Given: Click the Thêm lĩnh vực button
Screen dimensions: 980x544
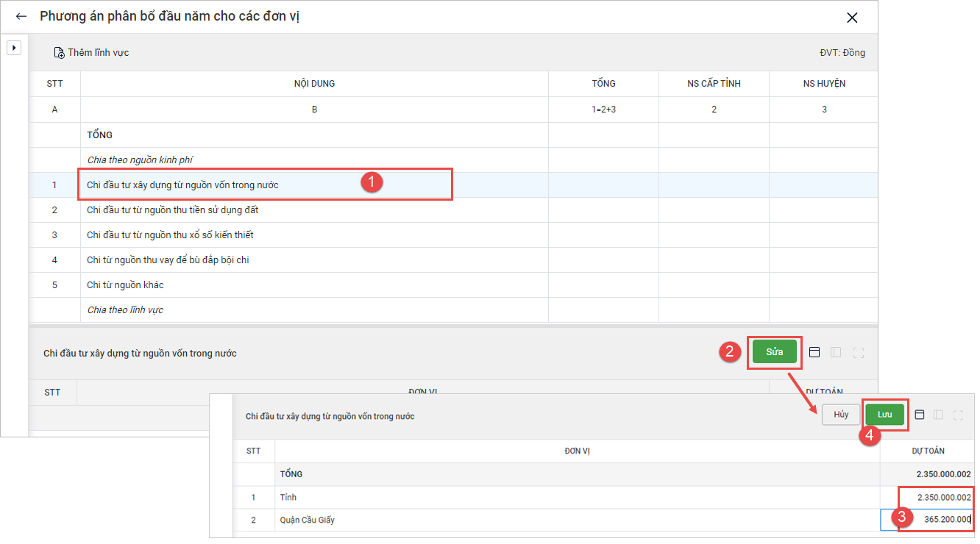Looking at the screenshot, I should tap(91, 53).
